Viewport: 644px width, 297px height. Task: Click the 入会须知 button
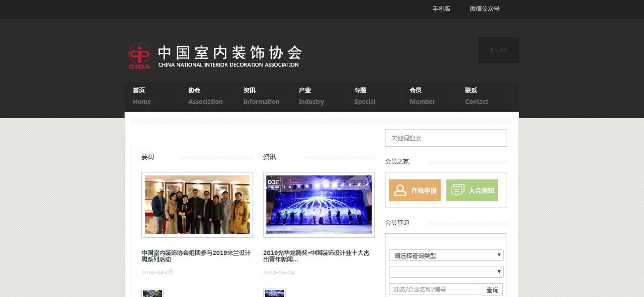click(472, 190)
